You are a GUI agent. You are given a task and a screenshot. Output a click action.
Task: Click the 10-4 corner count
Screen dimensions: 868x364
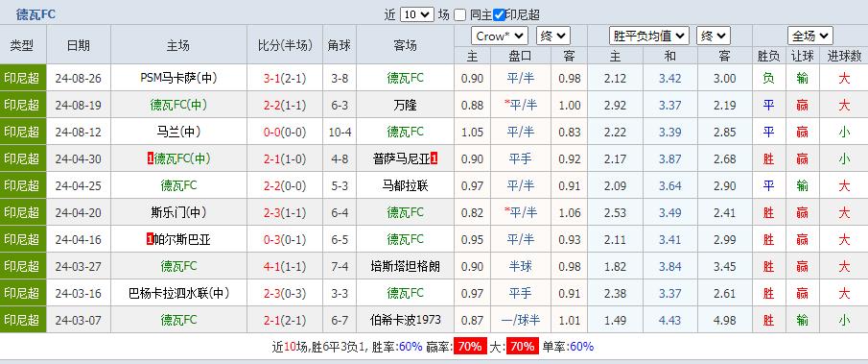(x=340, y=132)
